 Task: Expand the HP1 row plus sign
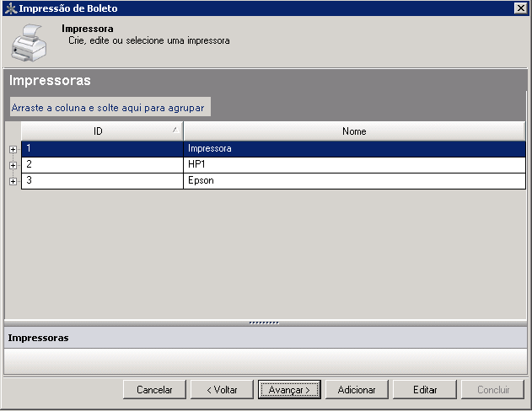click(13, 165)
